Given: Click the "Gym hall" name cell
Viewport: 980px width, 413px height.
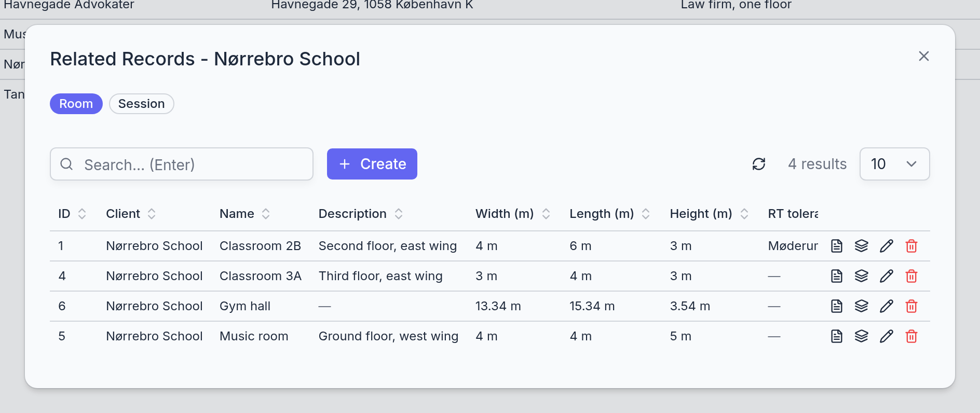Looking at the screenshot, I should tap(245, 306).
